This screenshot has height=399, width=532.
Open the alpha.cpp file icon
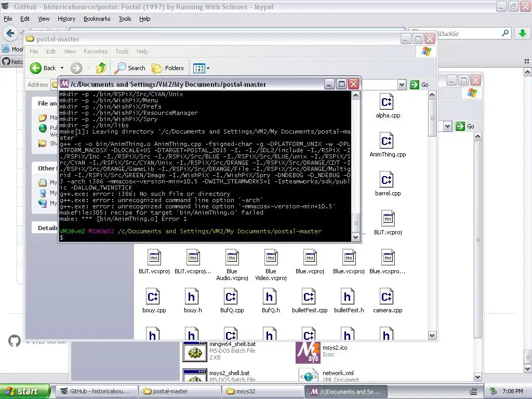[x=388, y=102]
